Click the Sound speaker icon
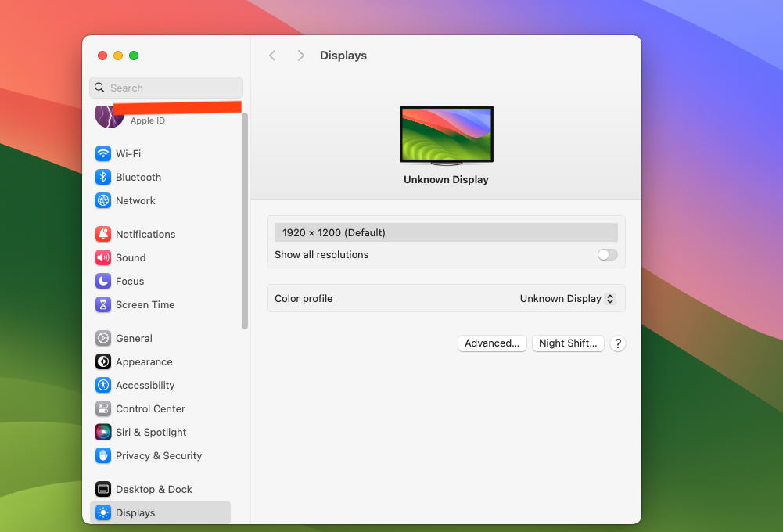Viewport: 783px width, 532px height. point(103,257)
